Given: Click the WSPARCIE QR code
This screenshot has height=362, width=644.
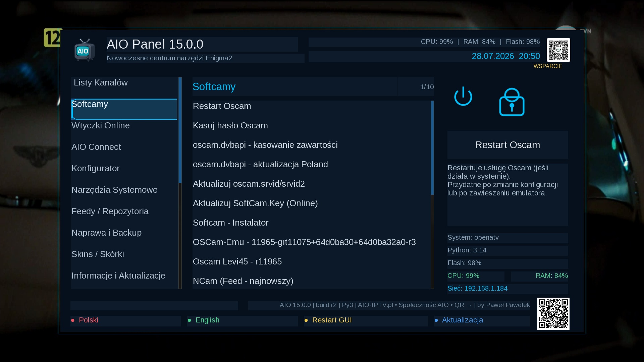Looking at the screenshot, I should tap(558, 50).
